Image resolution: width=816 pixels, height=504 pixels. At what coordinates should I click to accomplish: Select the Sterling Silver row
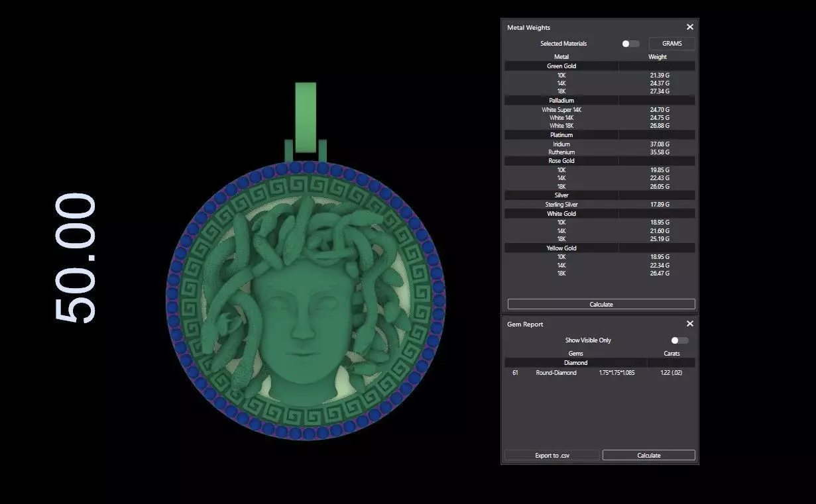click(600, 205)
